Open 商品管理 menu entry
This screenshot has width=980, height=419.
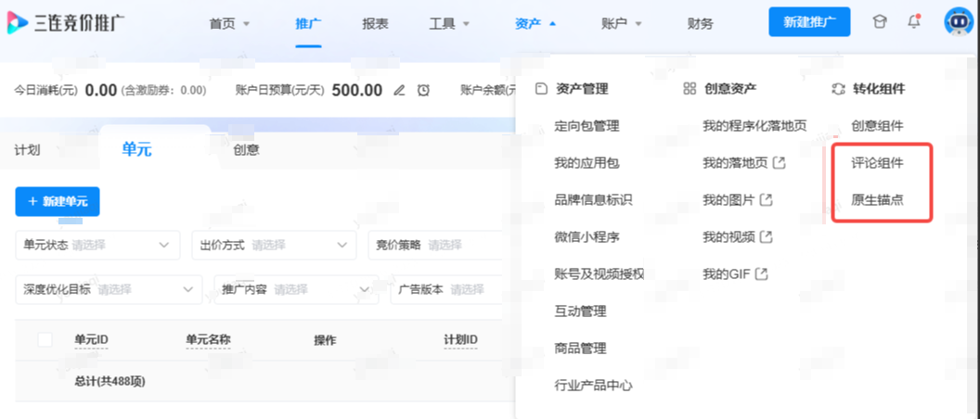[x=581, y=349]
